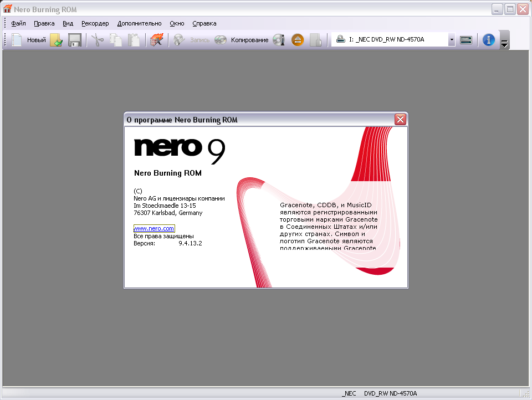Open the 'Файл' menu
This screenshot has width=532, height=400.
tap(18, 23)
